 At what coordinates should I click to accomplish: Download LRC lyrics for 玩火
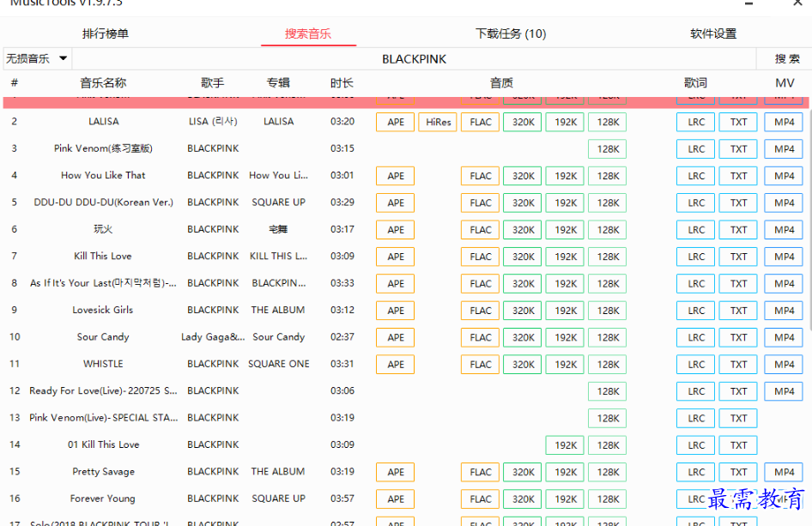pyautogui.click(x=695, y=230)
